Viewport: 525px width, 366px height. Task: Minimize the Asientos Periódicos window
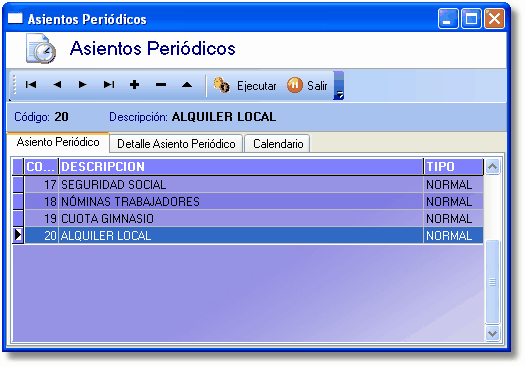[448, 18]
